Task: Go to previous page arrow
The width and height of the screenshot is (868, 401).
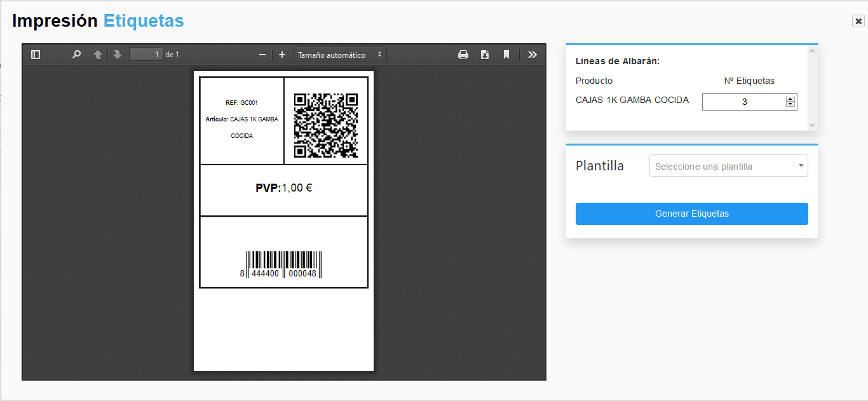Action: click(98, 55)
